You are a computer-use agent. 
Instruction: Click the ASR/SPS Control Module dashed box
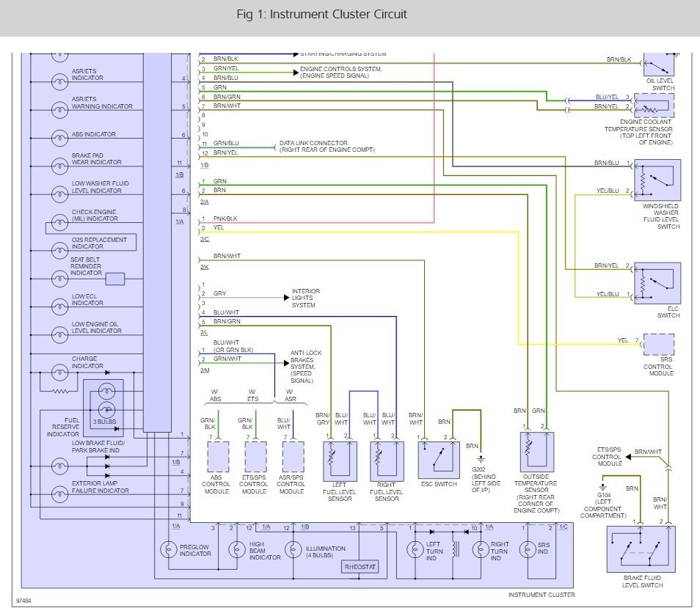[293, 457]
